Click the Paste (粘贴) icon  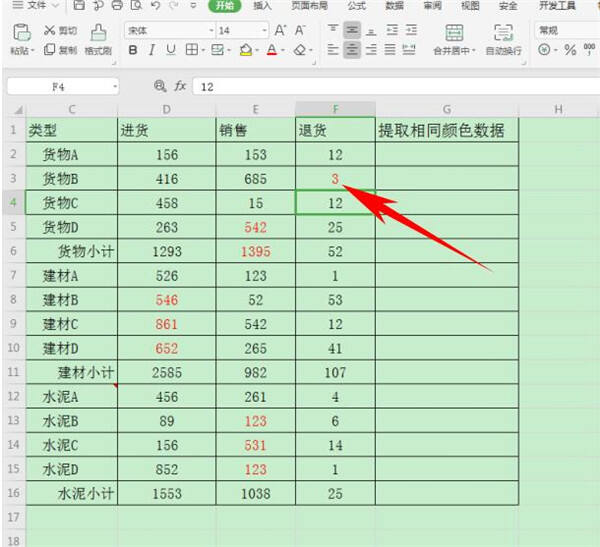[22, 33]
